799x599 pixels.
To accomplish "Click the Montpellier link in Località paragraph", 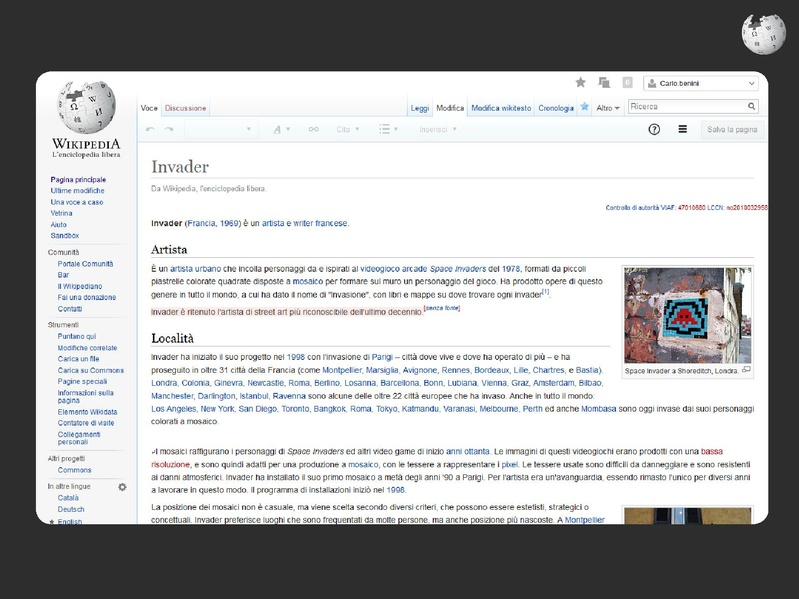I will [x=342, y=370].
